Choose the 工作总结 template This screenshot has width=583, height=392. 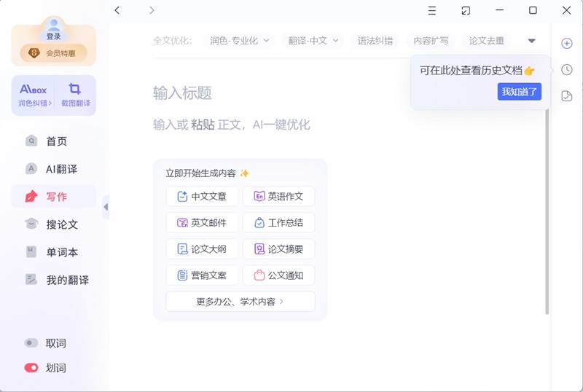pyautogui.click(x=278, y=222)
